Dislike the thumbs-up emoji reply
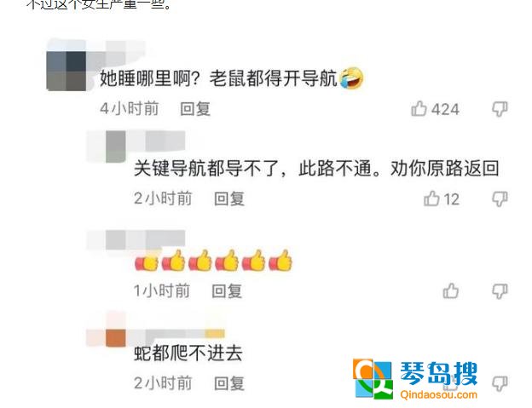 pos(500,291)
